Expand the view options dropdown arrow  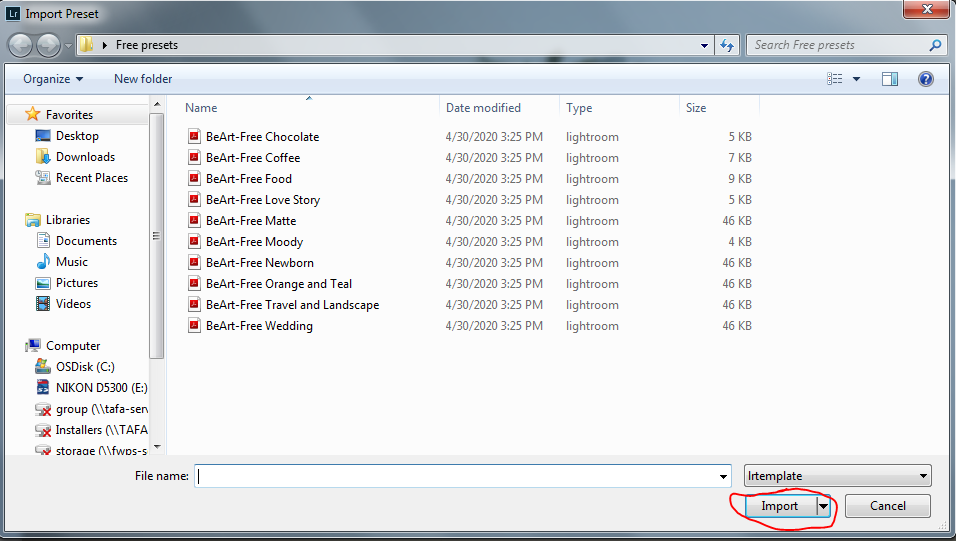pyautogui.click(x=856, y=79)
